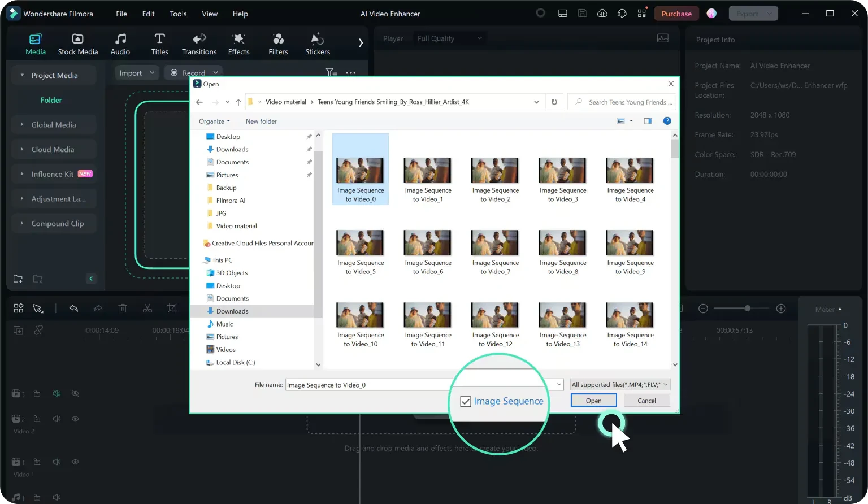The width and height of the screenshot is (868, 504).
Task: Show more toolbar tabs with right chevron
Action: [x=361, y=43]
